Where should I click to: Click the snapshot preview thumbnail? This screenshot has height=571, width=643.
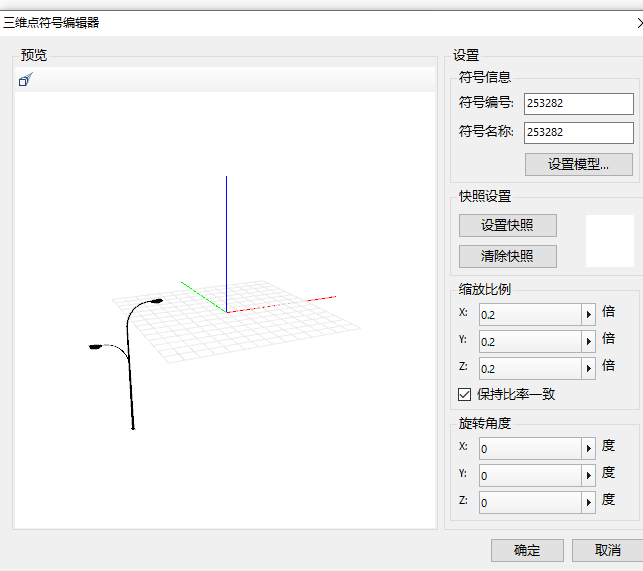pyautogui.click(x=610, y=241)
